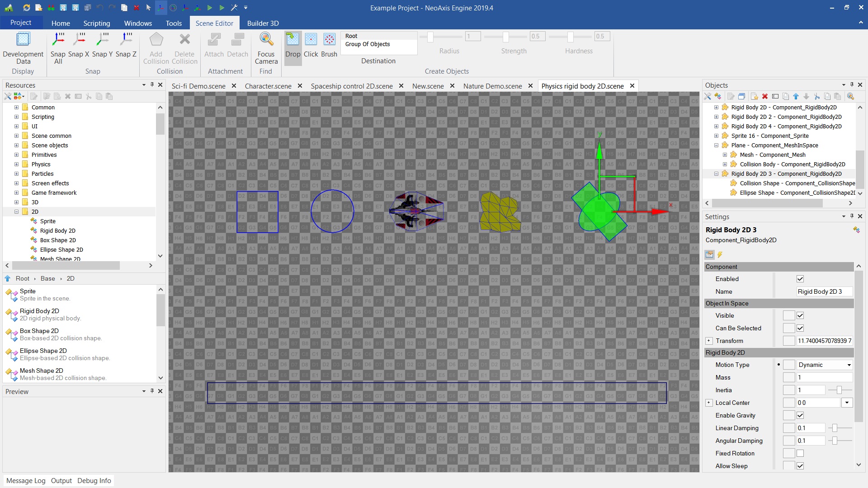The image size is (868, 488).
Task: Click the red delete icon in Objects toolbar
Action: [765, 96]
